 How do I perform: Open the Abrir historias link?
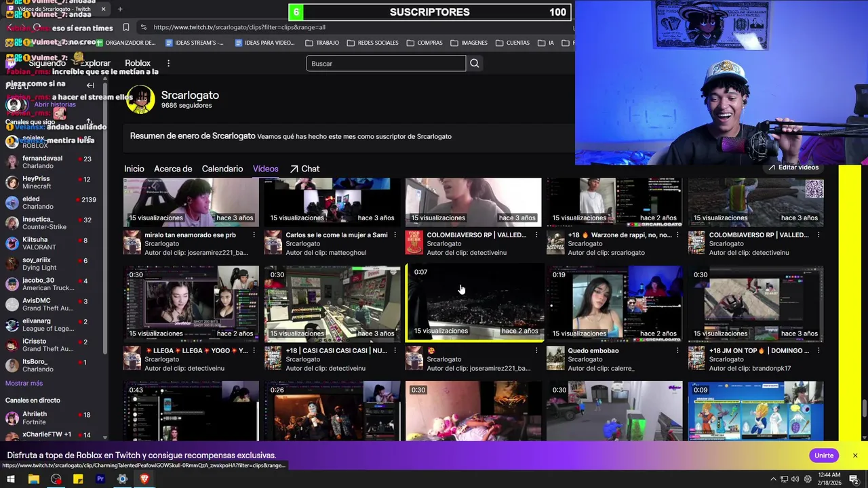(x=55, y=104)
